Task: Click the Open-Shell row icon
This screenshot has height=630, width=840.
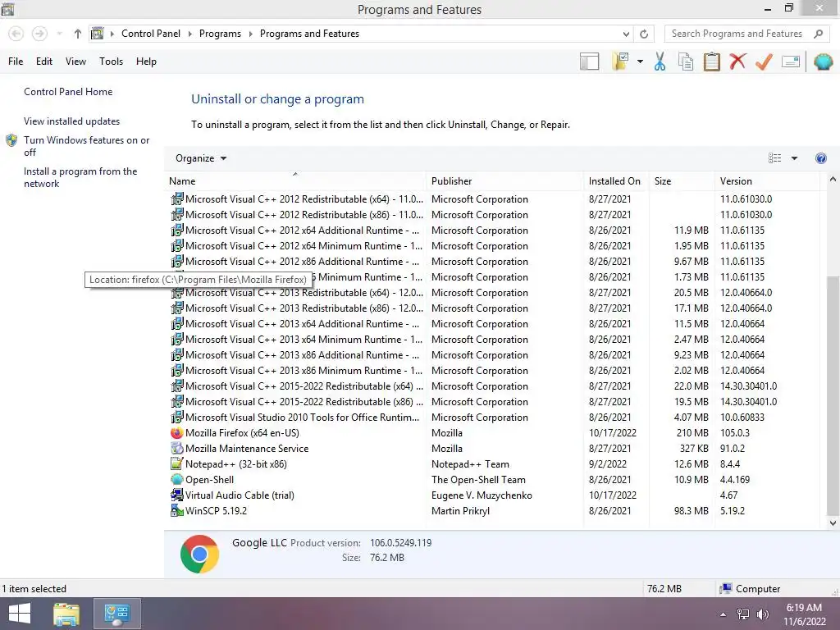Action: point(177,479)
